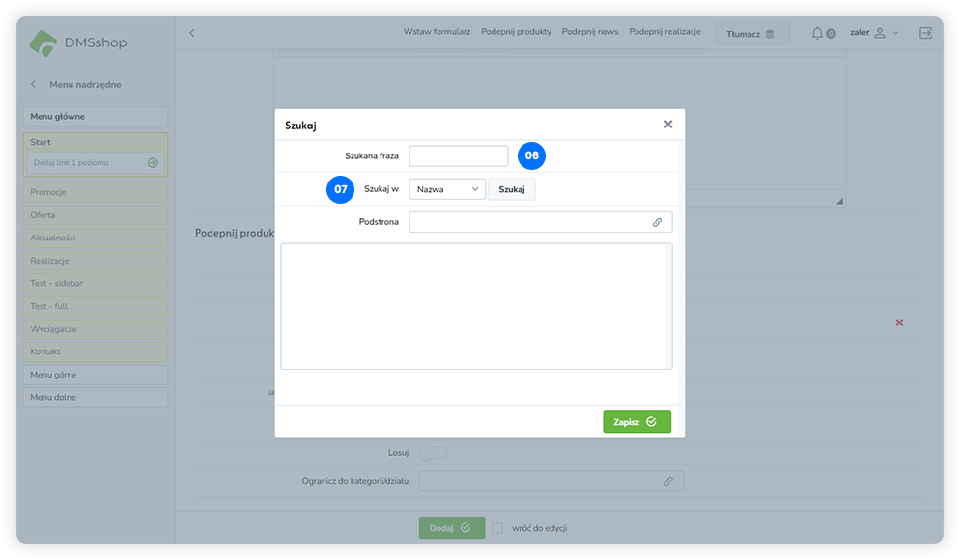This screenshot has height=560, width=960.
Task: Click the back chevron in top bar
Action: [x=191, y=33]
